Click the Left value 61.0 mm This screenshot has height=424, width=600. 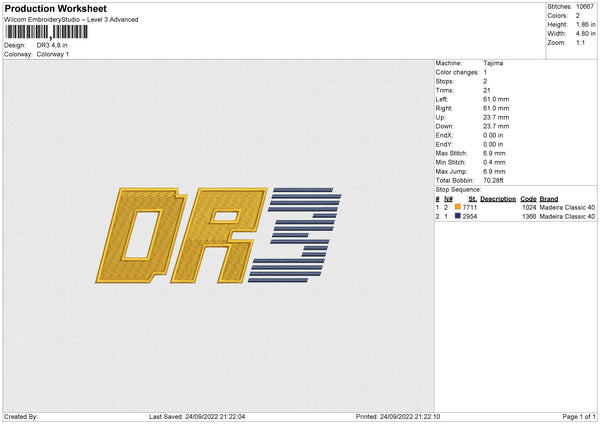[x=496, y=99]
